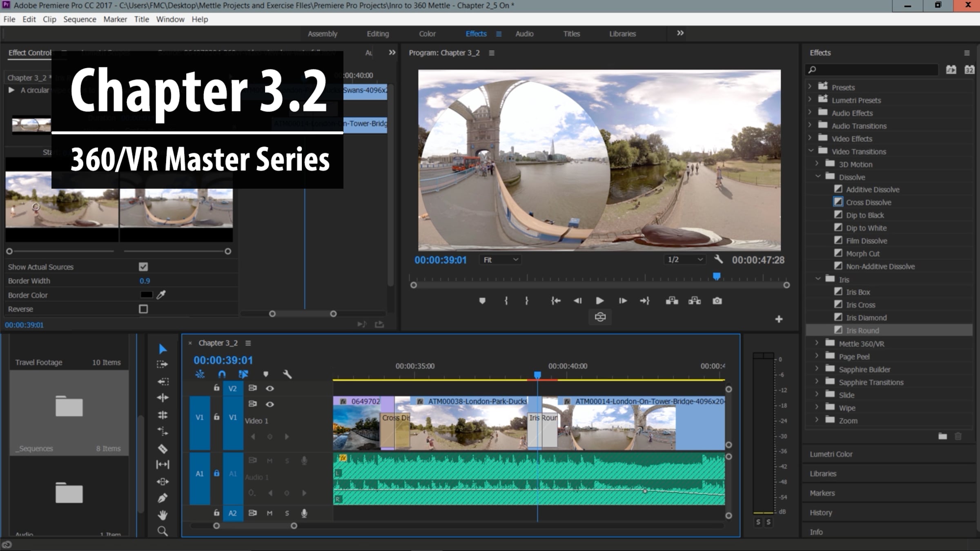This screenshot has width=980, height=551.
Task: Click new custom bin folder in Effects
Action: coord(943,436)
